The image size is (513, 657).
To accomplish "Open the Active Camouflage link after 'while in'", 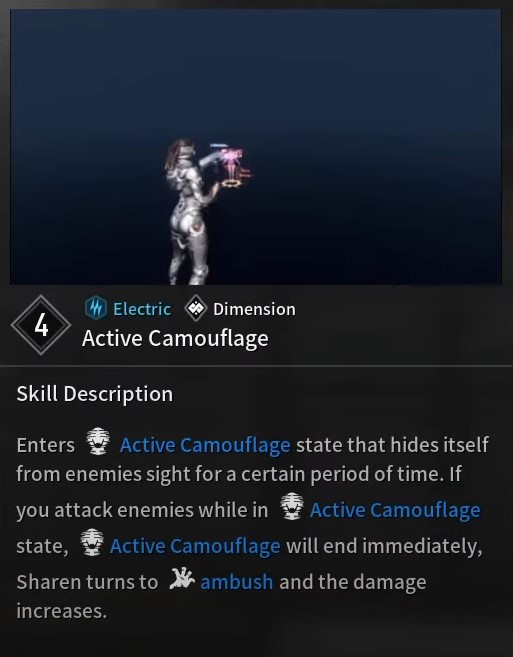I will coord(395,510).
